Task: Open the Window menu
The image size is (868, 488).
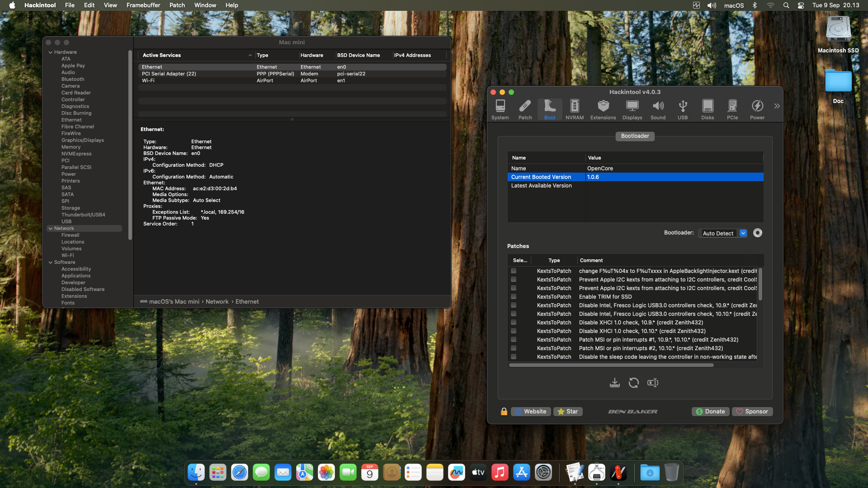Action: click(x=205, y=5)
